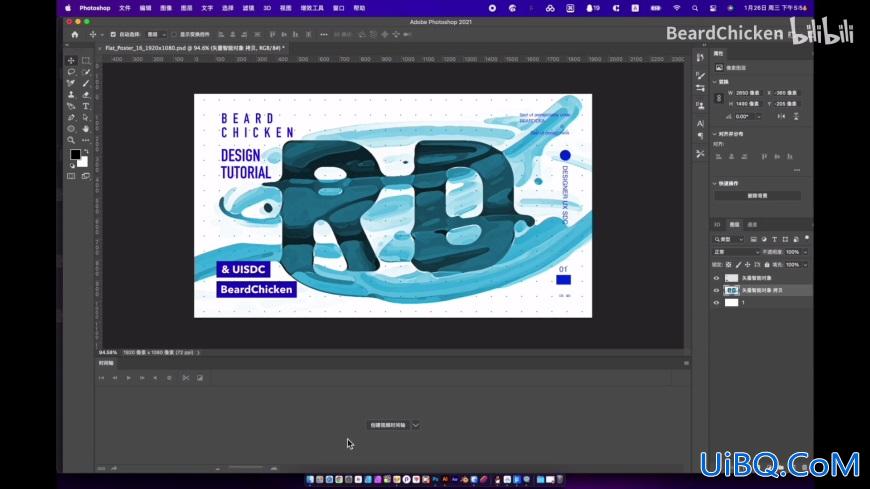Open the 3D menu
The height and width of the screenshot is (489, 870).
click(x=267, y=8)
